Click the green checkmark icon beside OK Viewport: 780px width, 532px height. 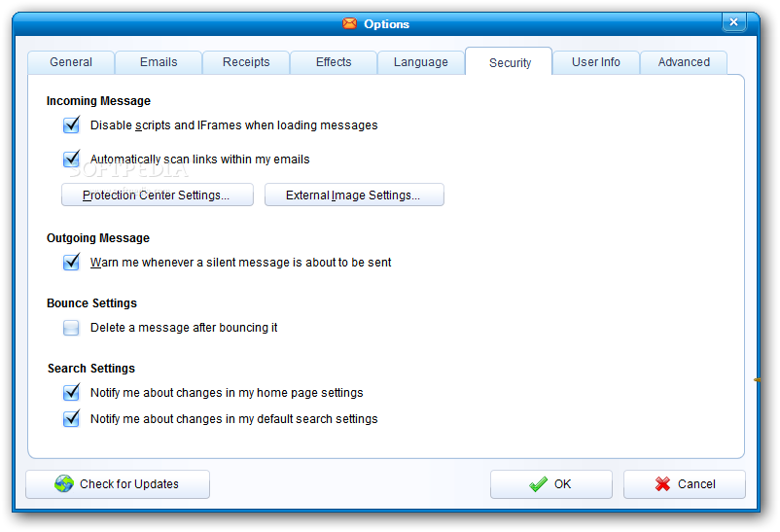coord(538,483)
